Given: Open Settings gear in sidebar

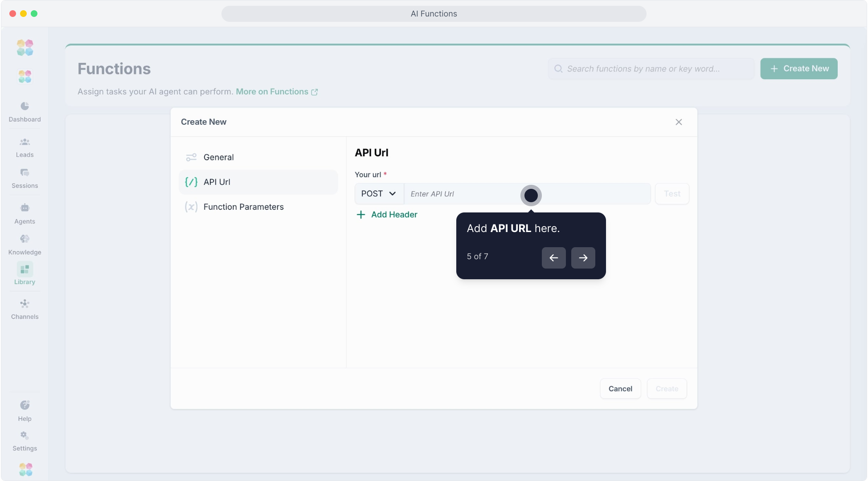Looking at the screenshot, I should [25, 435].
